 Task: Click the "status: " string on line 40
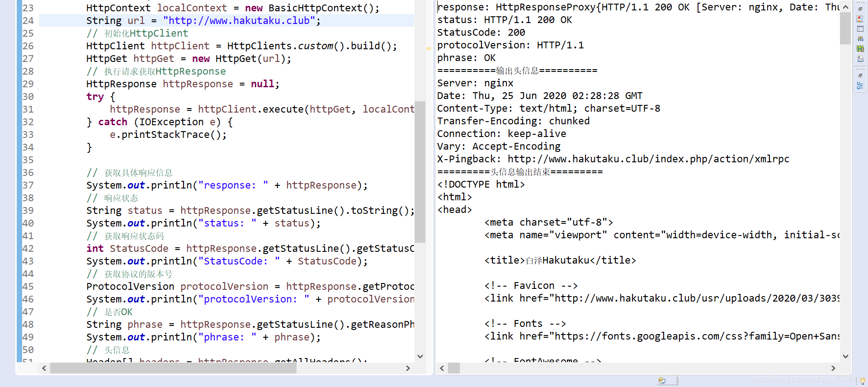pyautogui.click(x=227, y=223)
